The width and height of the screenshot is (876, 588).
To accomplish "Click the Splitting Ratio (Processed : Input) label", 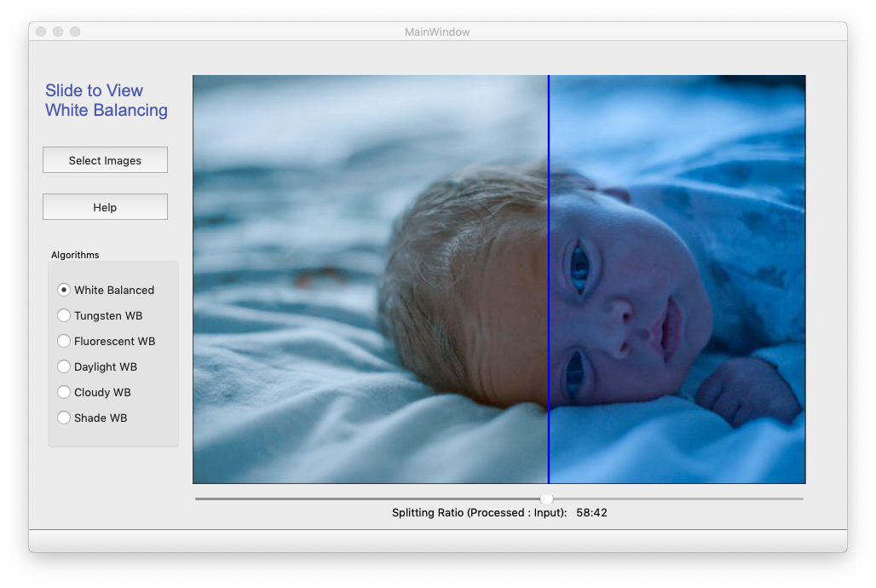I will coord(480,512).
